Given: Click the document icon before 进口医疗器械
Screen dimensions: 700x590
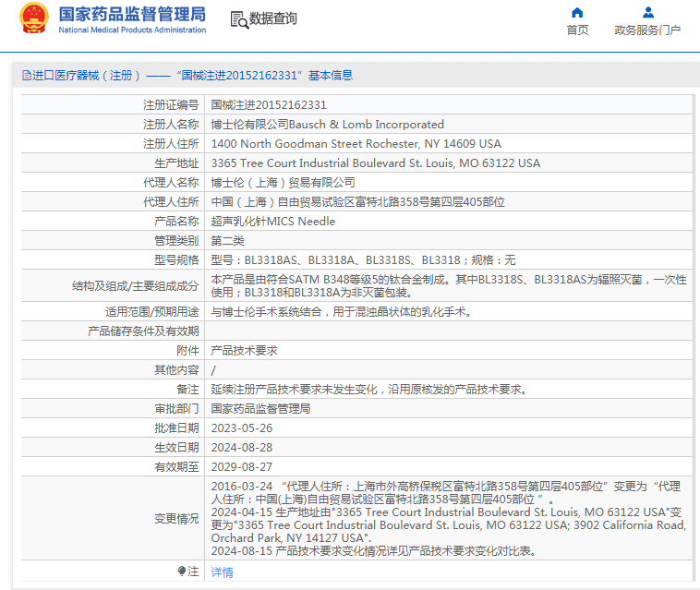Looking at the screenshot, I should click(x=27, y=76).
